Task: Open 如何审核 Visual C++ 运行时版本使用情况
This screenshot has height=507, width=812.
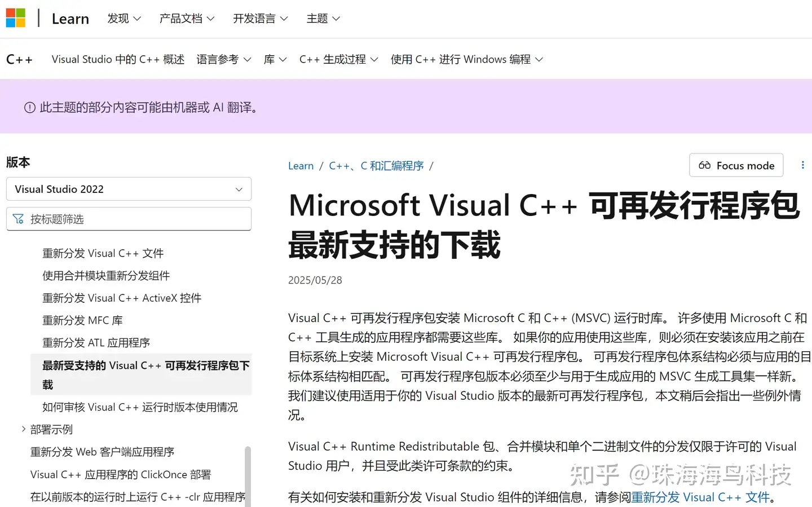Action: 140,407
